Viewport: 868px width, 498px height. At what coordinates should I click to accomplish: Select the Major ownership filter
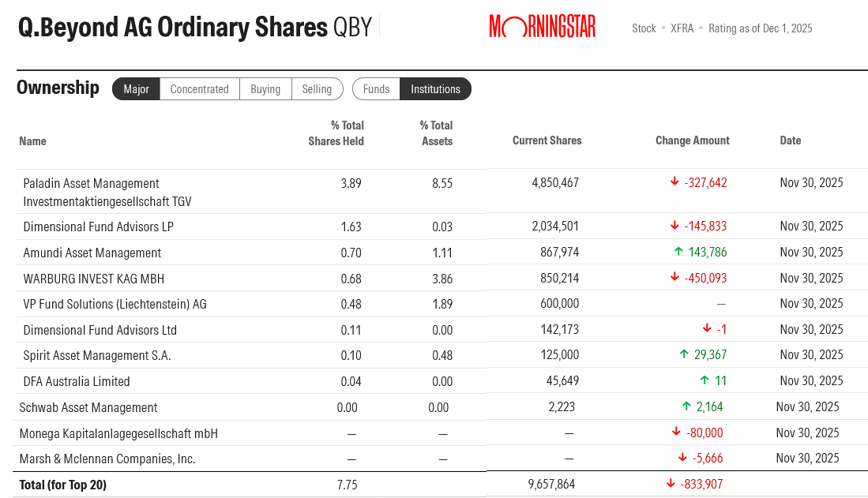136,89
